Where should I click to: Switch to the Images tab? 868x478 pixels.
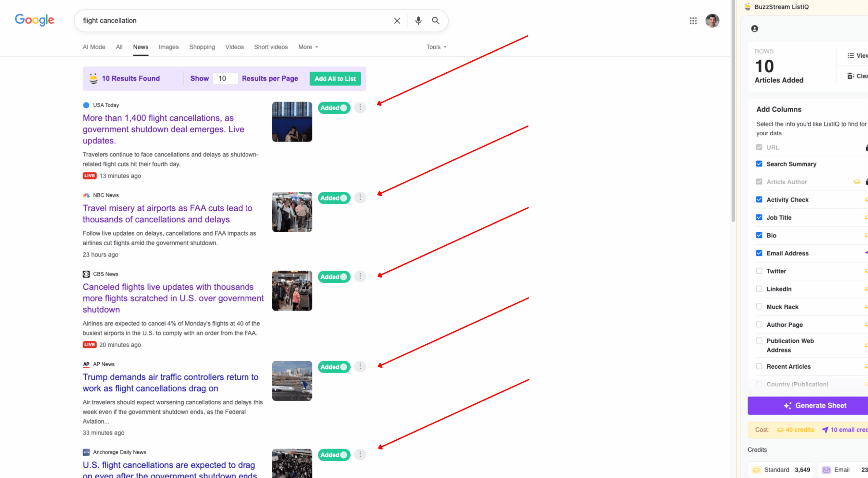point(169,47)
